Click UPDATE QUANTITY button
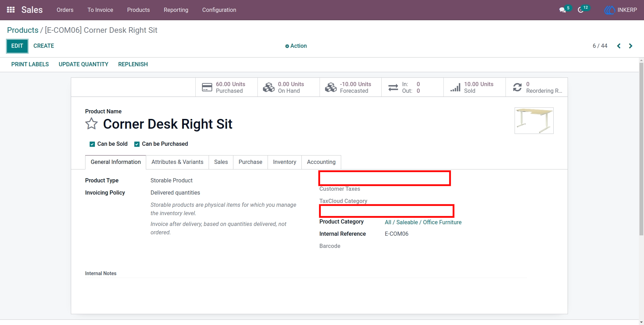Image resolution: width=644 pixels, height=325 pixels. (83, 65)
